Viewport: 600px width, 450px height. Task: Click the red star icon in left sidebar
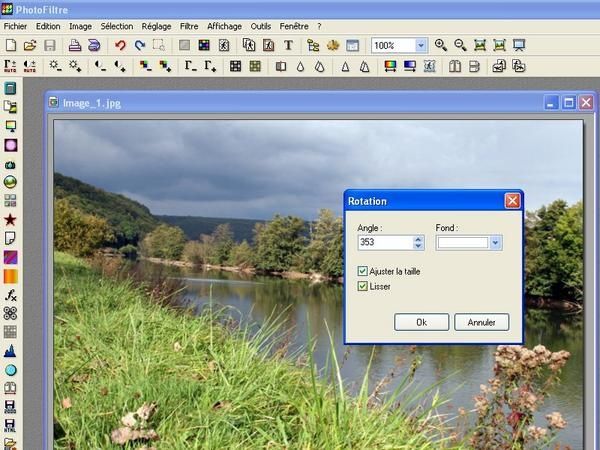[x=10, y=220]
